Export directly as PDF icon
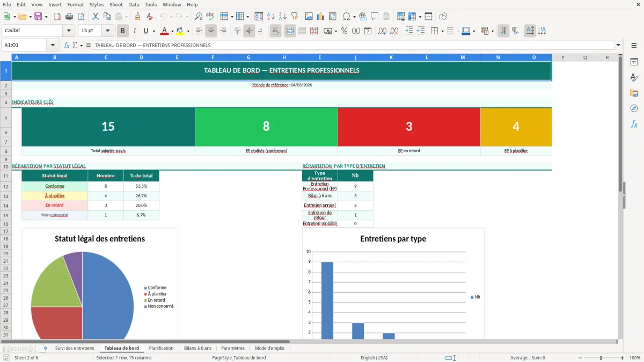This screenshot has height=362, width=644. [x=57, y=17]
